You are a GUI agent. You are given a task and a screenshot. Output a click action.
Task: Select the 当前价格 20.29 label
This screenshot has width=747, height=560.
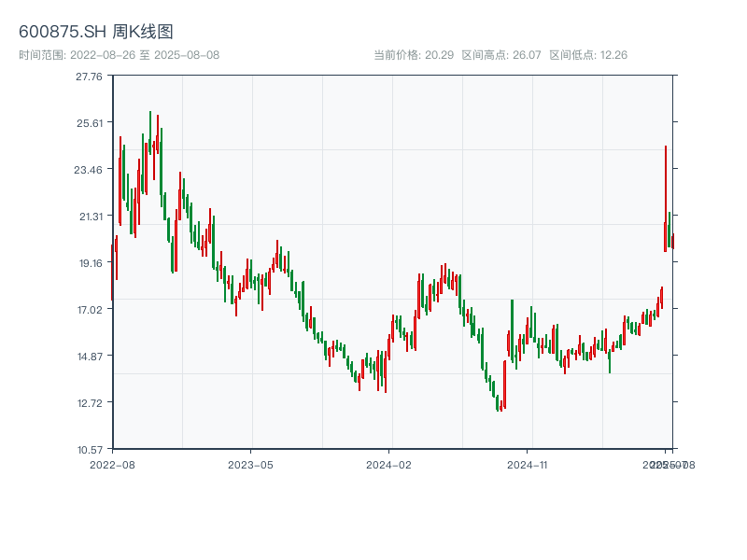click(x=414, y=55)
